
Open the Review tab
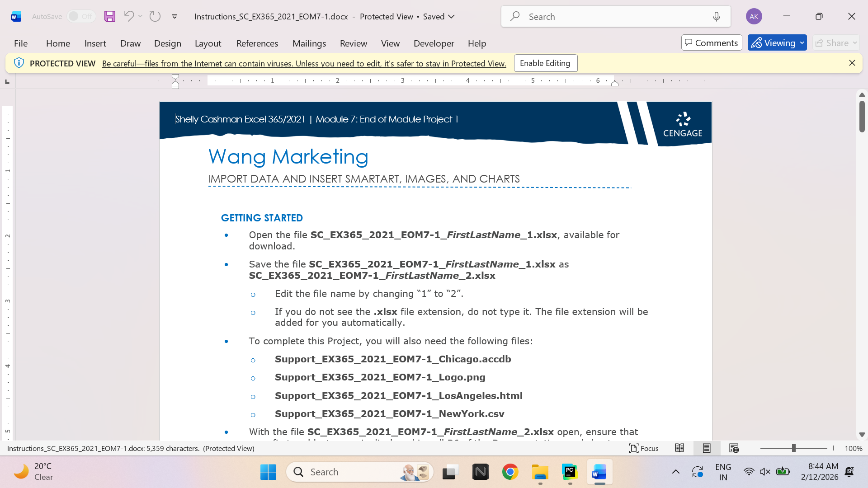(x=354, y=43)
